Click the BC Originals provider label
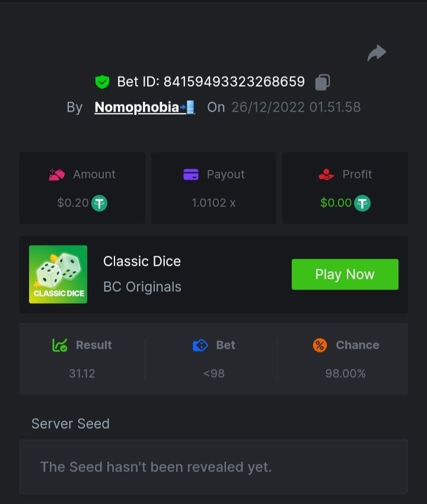This screenshot has height=504, width=427. (142, 287)
